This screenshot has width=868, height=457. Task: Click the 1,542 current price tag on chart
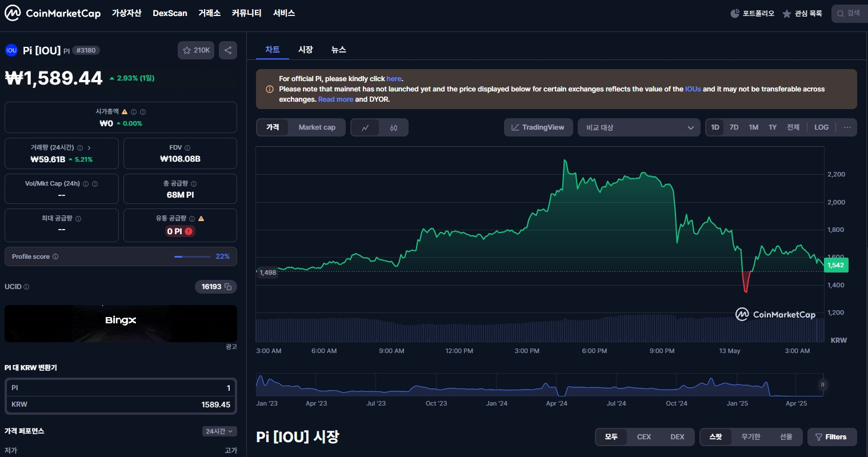(836, 265)
